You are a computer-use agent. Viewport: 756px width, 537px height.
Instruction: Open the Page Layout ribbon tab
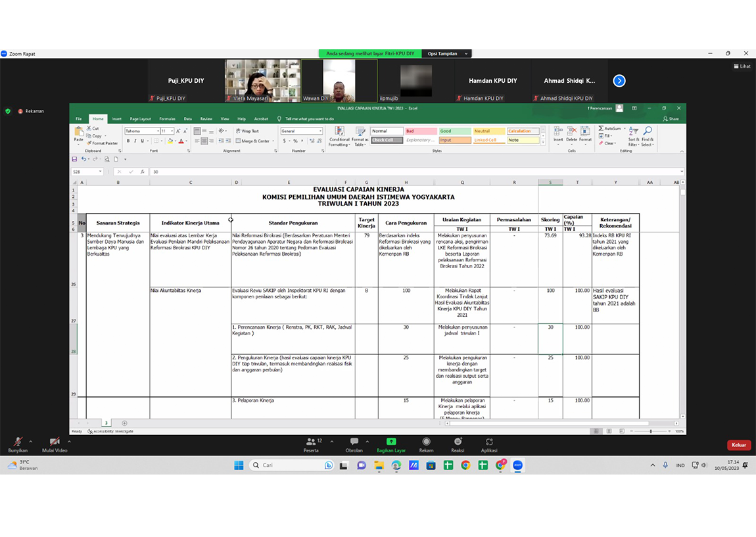point(140,119)
